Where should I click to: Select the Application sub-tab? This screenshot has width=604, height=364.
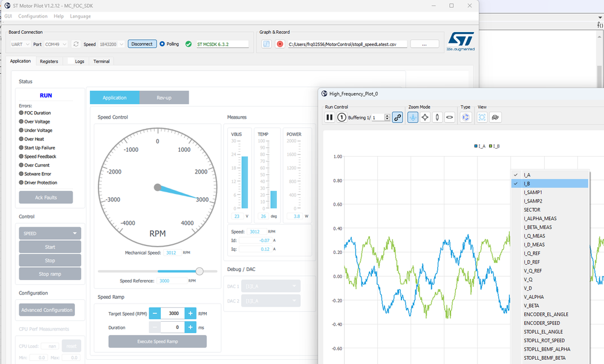114,97
